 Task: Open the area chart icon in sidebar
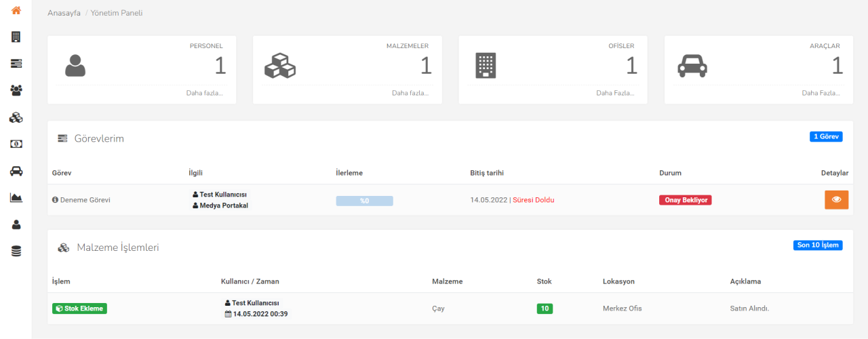(16, 197)
